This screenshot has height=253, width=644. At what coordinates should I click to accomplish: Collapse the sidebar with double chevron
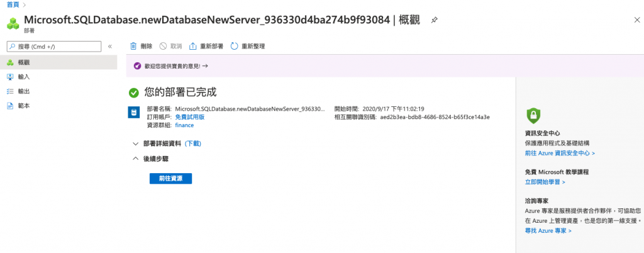pos(110,47)
